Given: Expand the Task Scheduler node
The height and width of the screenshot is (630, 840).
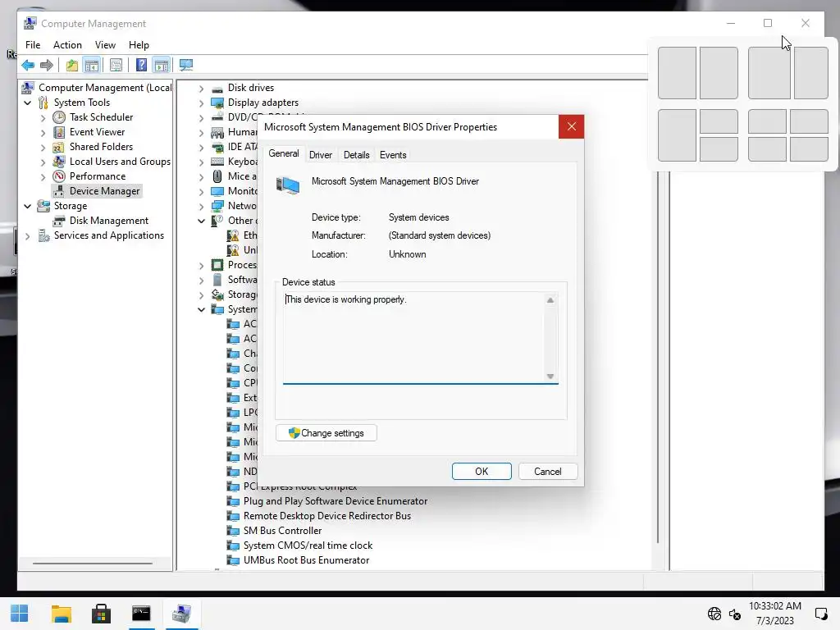Looking at the screenshot, I should click(43, 117).
